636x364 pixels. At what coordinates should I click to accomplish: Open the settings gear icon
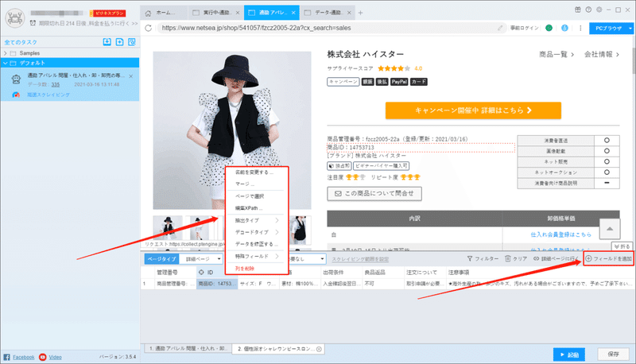pos(599,10)
